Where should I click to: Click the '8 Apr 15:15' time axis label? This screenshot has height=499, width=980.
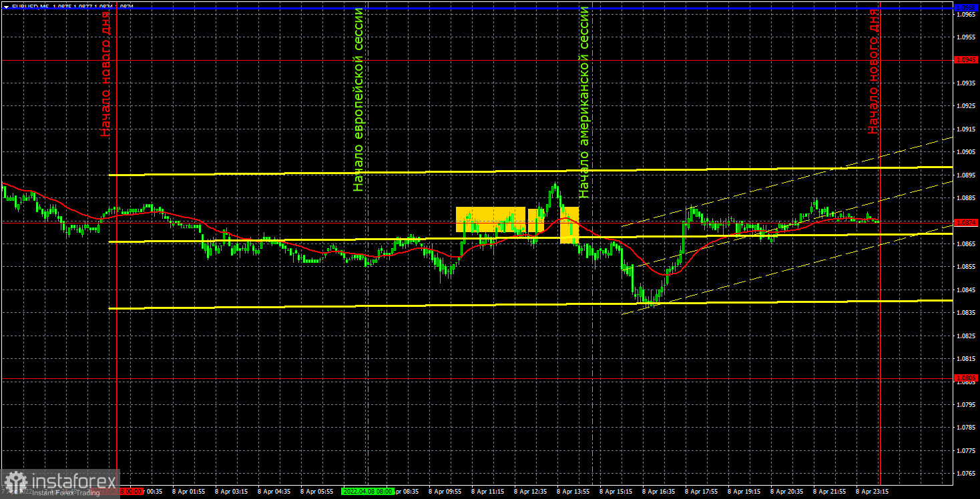pos(616,491)
